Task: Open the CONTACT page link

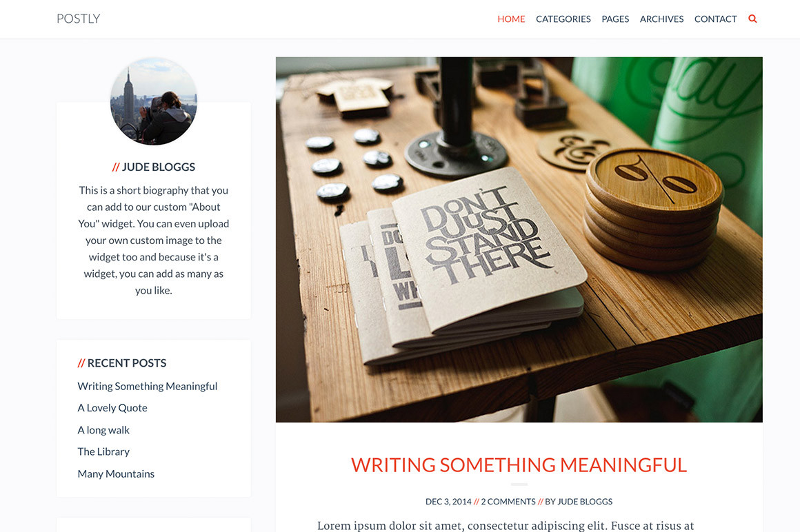Action: [715, 19]
